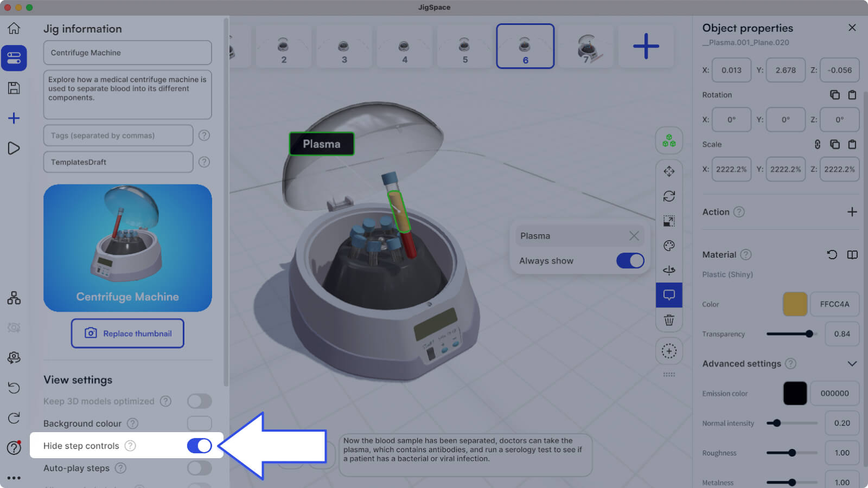Open the Emission color black swatch
The width and height of the screenshot is (868, 488).
click(x=795, y=394)
